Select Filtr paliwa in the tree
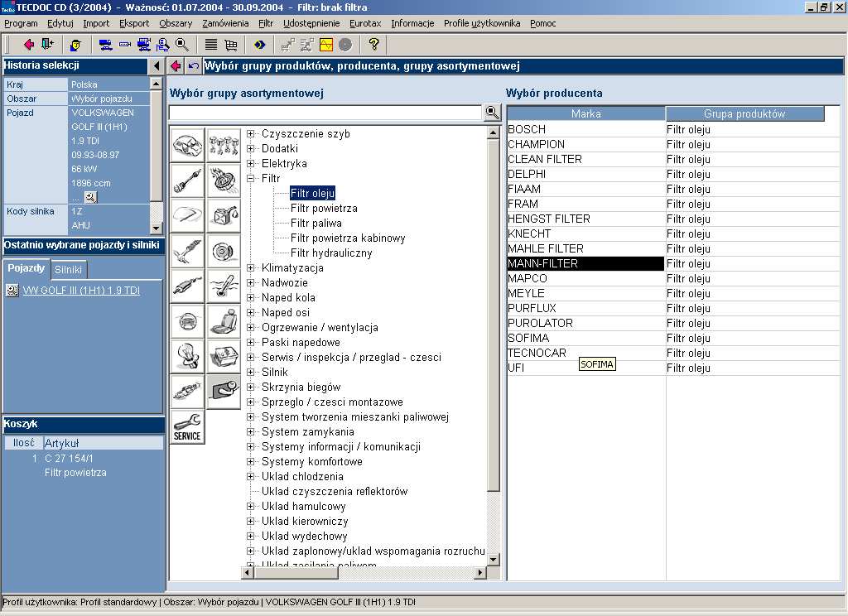 pos(316,224)
